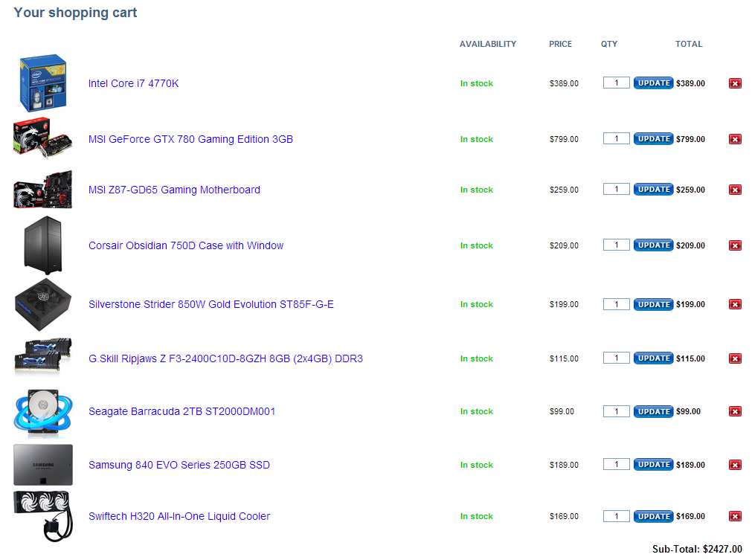Open Swiftech H320 All-In-One Liquid Cooler link
The image size is (752, 560).
tap(179, 516)
